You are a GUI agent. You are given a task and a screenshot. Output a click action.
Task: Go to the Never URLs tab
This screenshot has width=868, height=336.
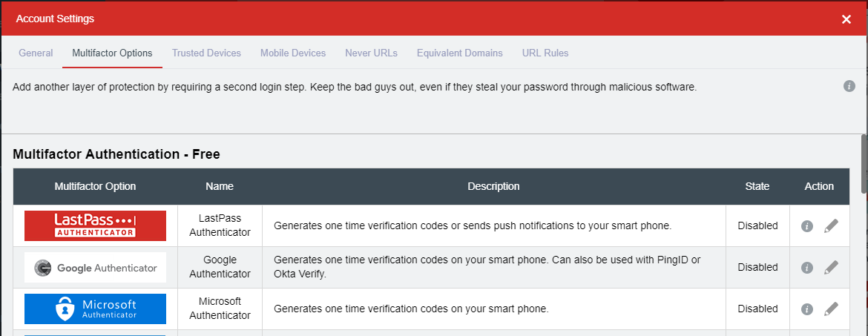pyautogui.click(x=372, y=53)
